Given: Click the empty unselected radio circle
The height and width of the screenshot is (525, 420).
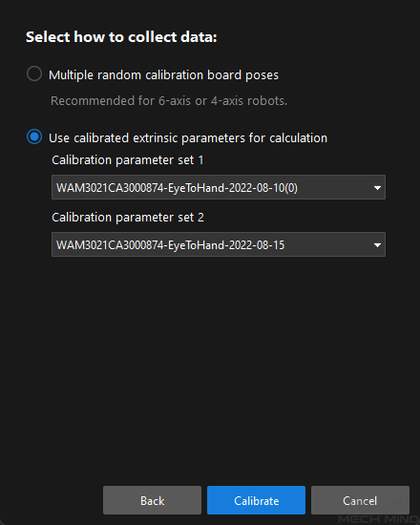Looking at the screenshot, I should coord(34,73).
